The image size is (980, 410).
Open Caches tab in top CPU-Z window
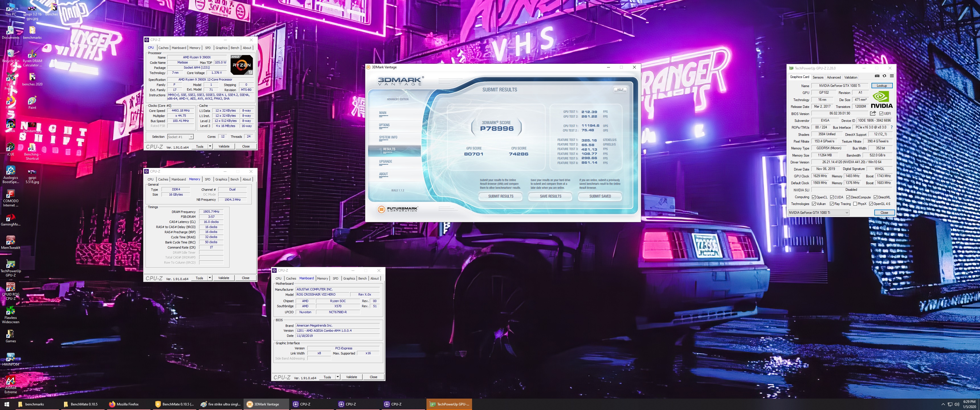[163, 48]
